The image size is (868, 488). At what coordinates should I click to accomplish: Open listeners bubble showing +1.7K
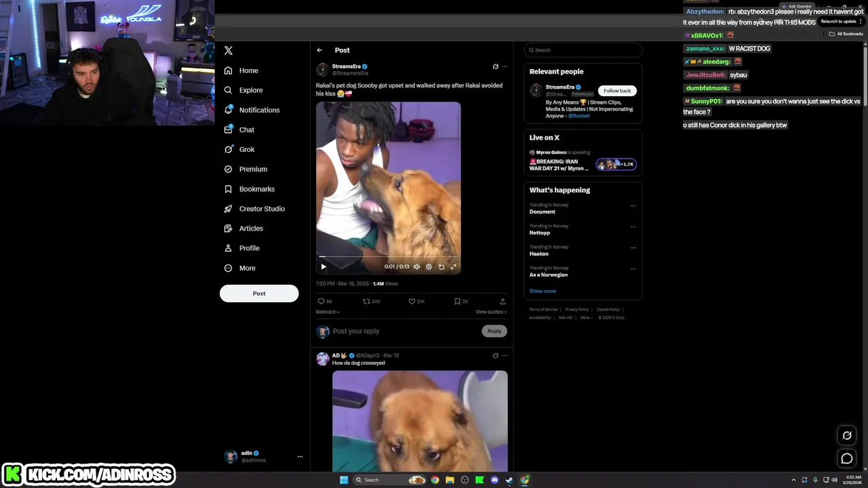(x=616, y=164)
